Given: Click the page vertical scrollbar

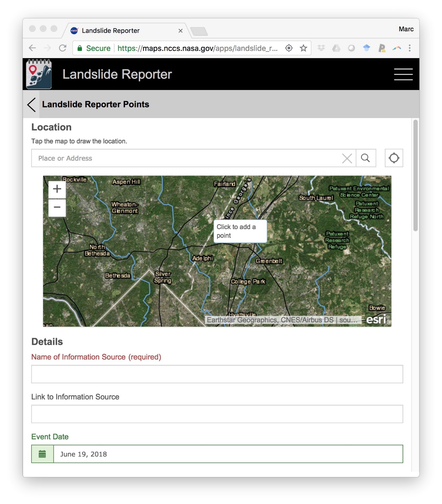Looking at the screenshot, I should coord(415,176).
